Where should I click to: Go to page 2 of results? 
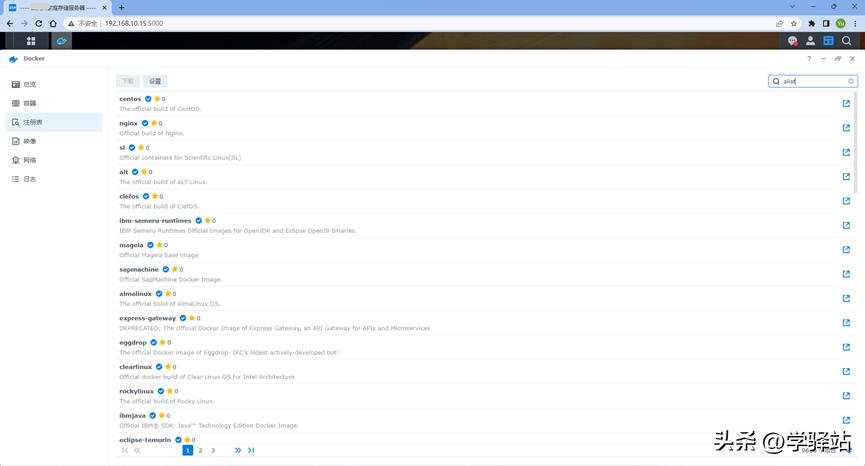[200, 451]
